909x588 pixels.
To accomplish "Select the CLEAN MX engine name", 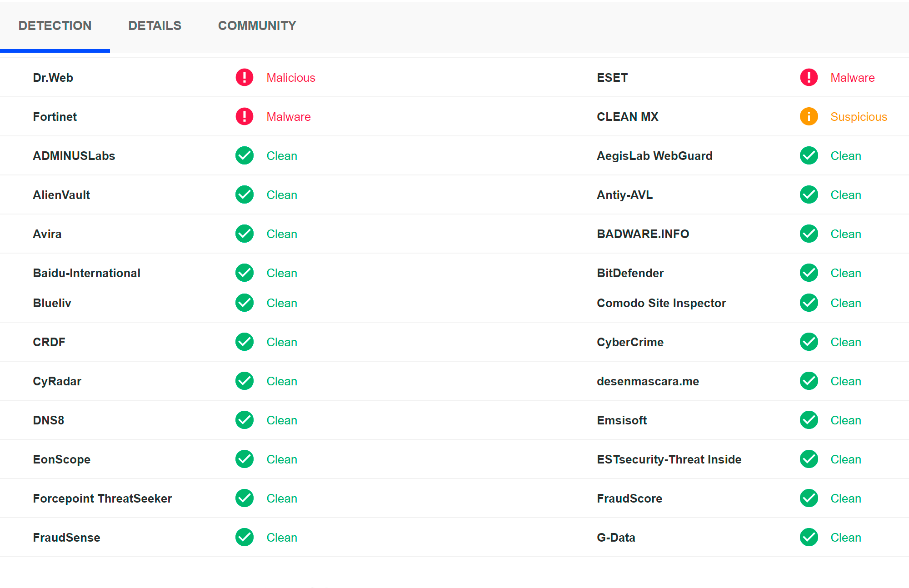I will pyautogui.click(x=628, y=117).
